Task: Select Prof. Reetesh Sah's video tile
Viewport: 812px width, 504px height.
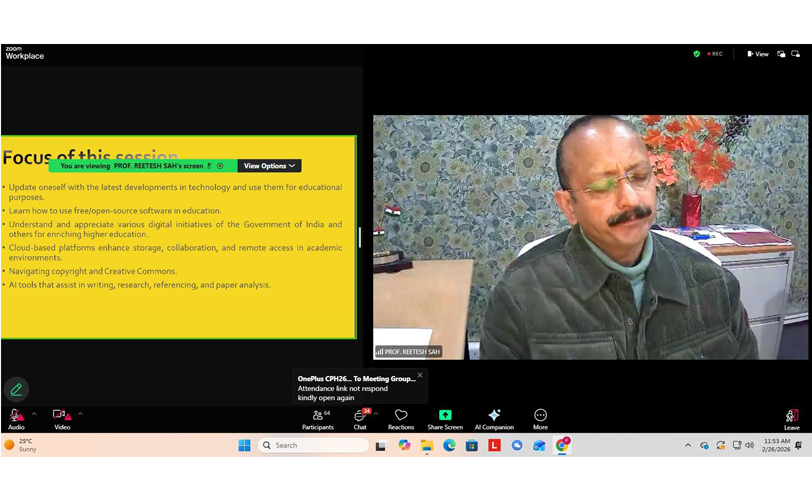Action: [x=590, y=237]
